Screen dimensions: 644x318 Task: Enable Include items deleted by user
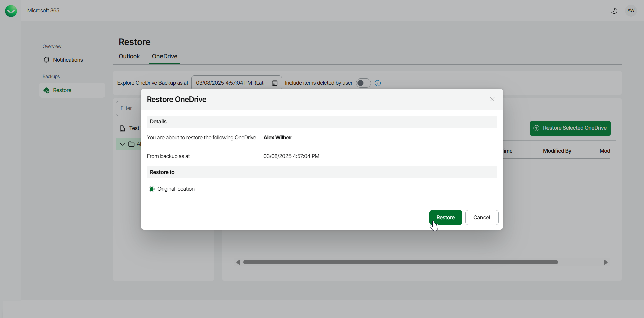coord(363,83)
